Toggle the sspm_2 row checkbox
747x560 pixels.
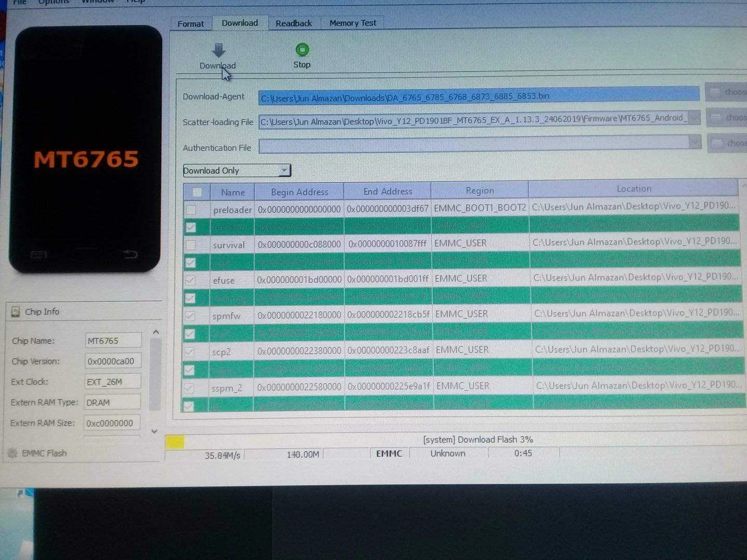pos(189,388)
